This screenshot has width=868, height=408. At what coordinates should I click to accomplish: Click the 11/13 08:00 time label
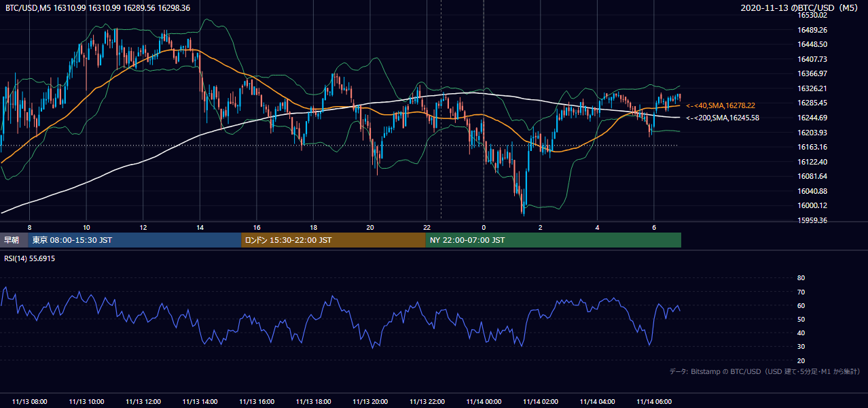30,402
